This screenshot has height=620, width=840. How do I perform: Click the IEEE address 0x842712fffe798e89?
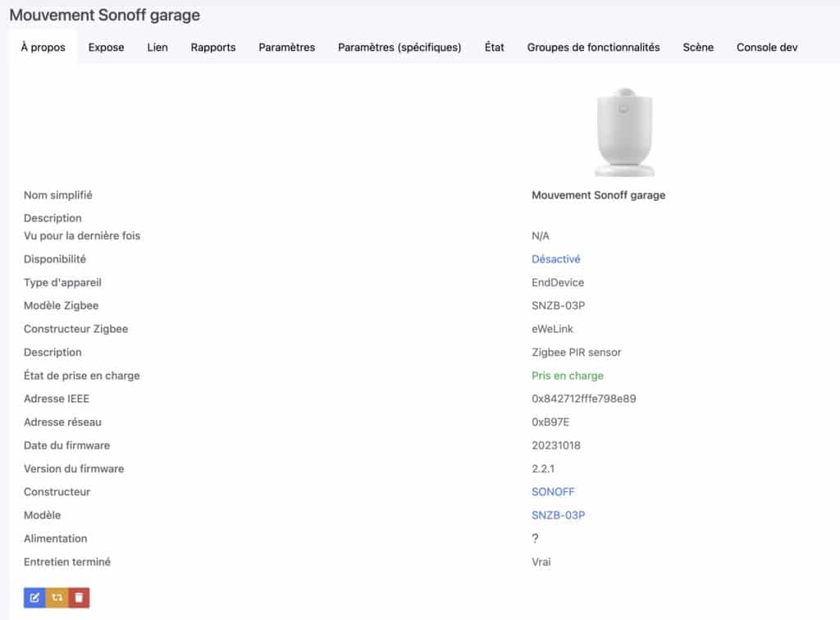(584, 399)
